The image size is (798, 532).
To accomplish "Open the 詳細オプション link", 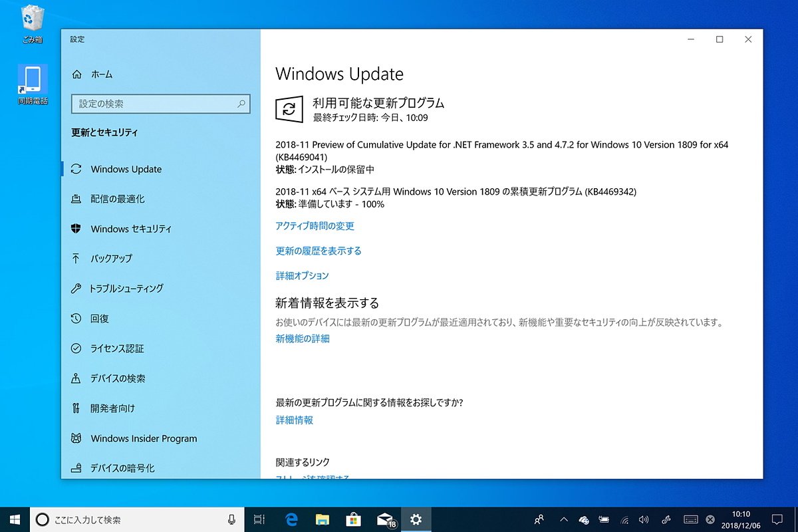I will [301, 275].
